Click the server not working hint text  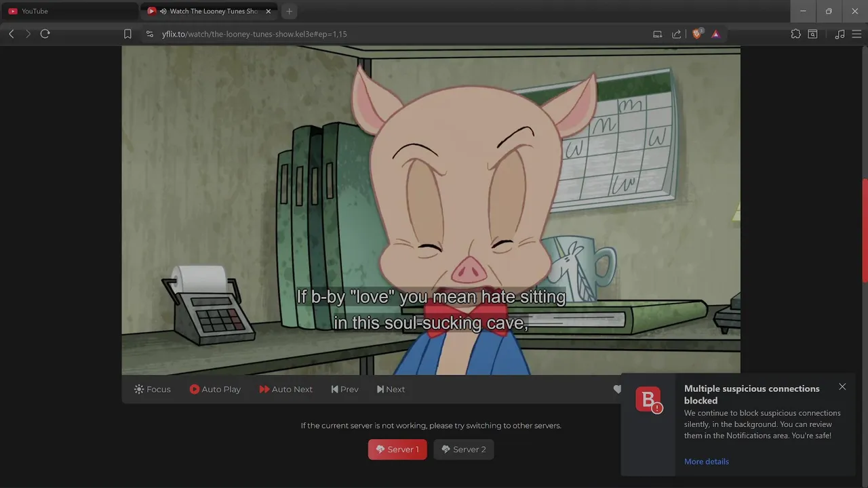tap(431, 426)
